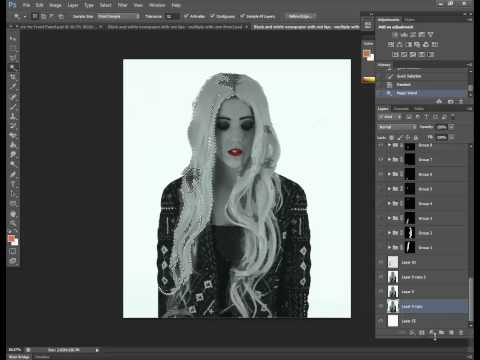Click Create new group folder icon
This screenshot has height=360, width=480.
coord(442,333)
